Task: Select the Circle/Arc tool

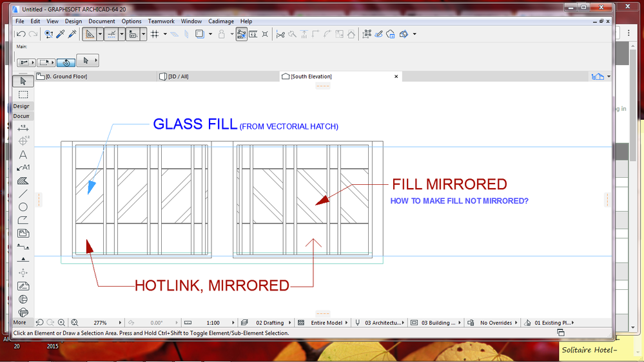Action: pos(23,207)
